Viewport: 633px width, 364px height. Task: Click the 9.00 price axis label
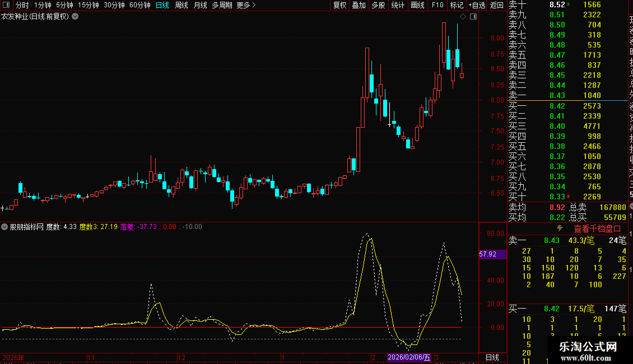[x=497, y=38]
